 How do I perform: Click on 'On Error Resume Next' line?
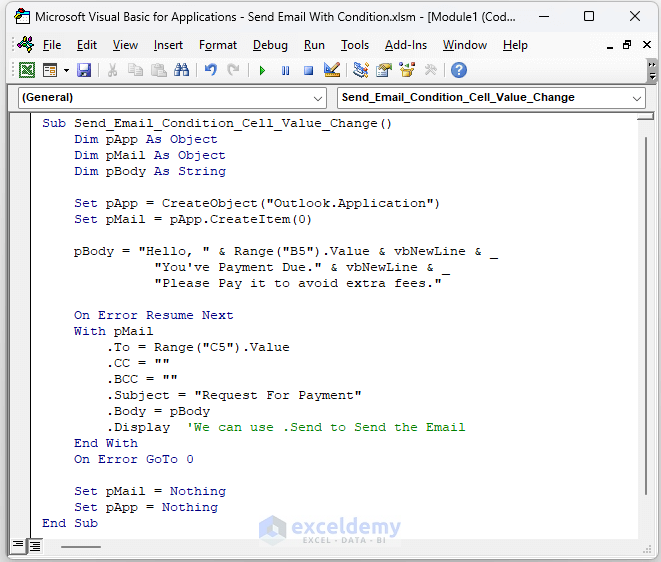[x=153, y=315]
